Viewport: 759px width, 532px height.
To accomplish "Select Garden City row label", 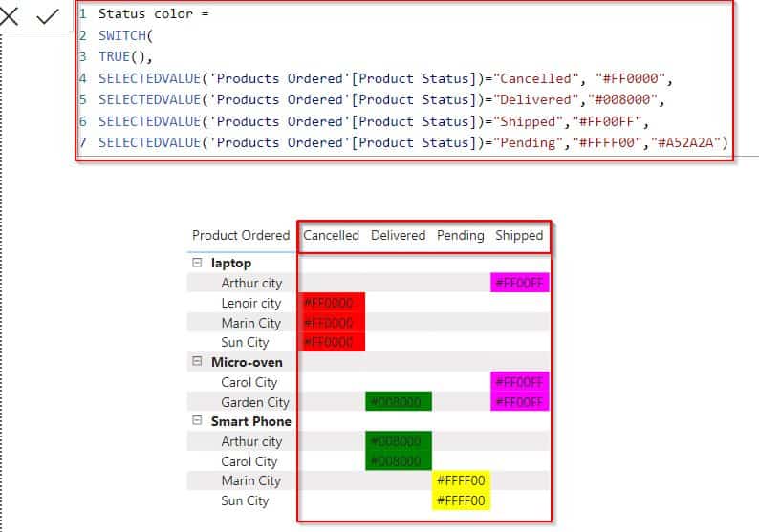I will pyautogui.click(x=254, y=402).
